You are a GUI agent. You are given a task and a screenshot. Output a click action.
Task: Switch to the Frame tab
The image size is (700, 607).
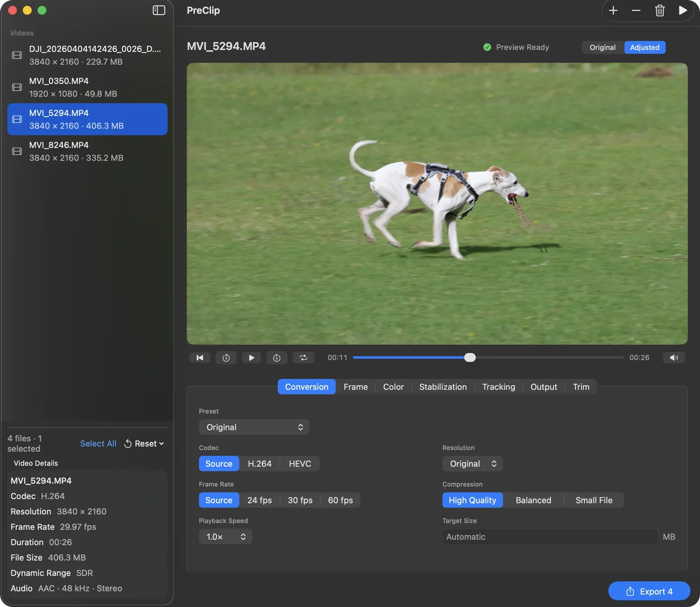tap(355, 387)
